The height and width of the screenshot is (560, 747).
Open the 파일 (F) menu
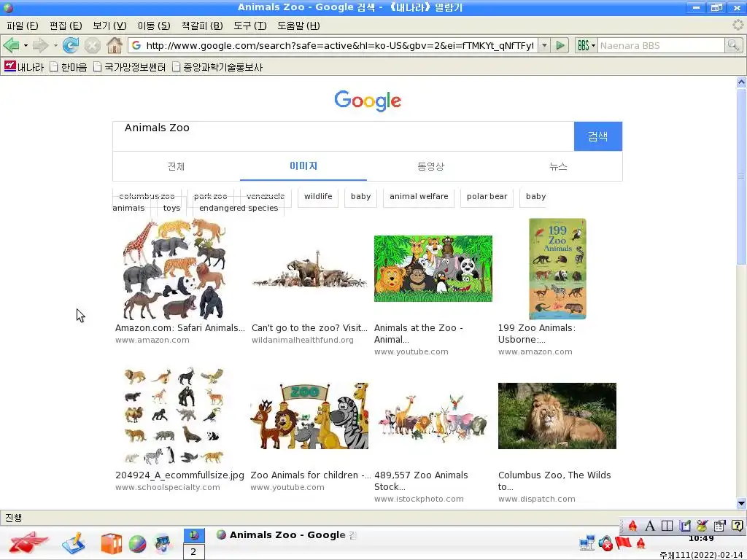pos(22,26)
